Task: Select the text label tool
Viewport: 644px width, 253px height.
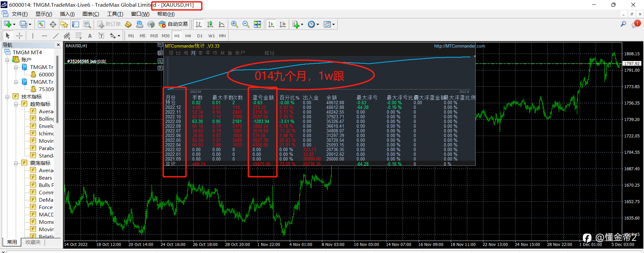Action: pos(101,36)
